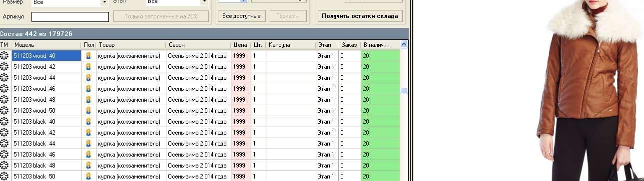
Task: Sort the table by the Модель column header
Action: 46,45
